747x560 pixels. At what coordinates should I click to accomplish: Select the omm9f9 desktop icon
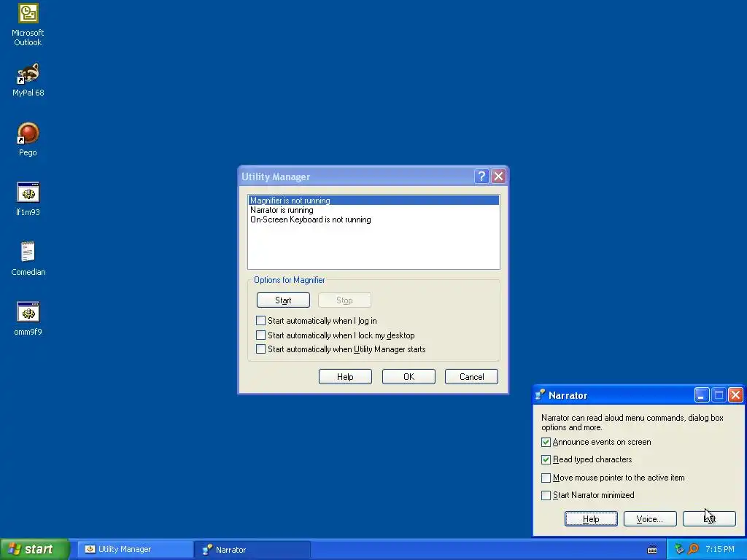[28, 319]
